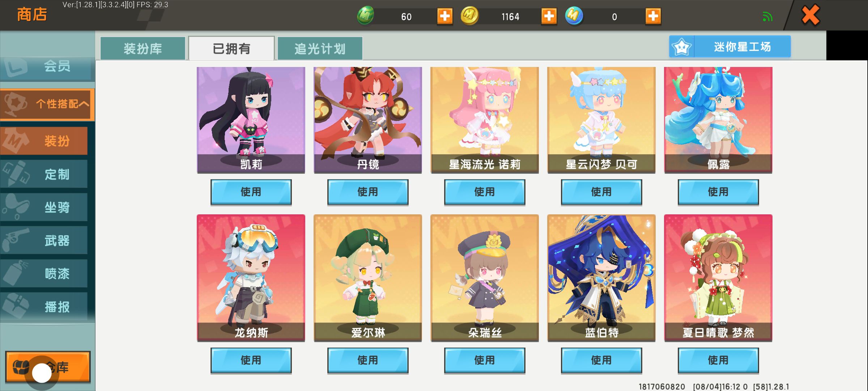
Task: Open 迷你星工场 star workshop
Action: pyautogui.click(x=730, y=46)
